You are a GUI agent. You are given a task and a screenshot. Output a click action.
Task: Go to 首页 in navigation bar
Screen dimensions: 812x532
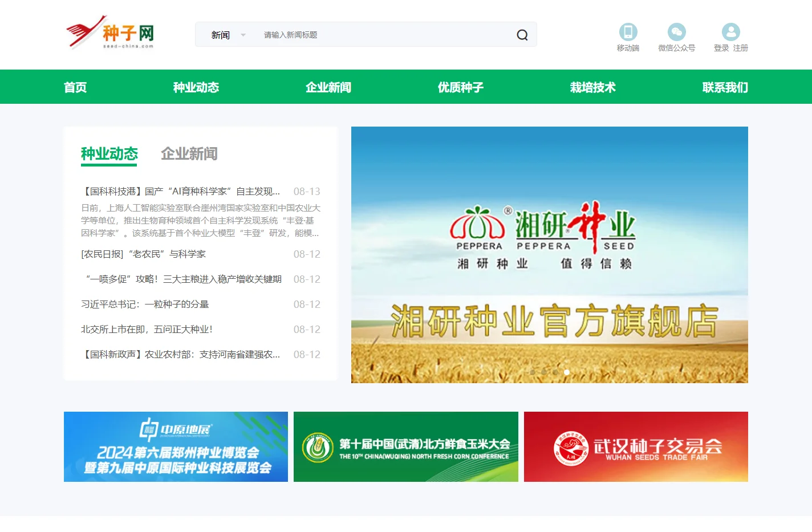[x=75, y=87]
